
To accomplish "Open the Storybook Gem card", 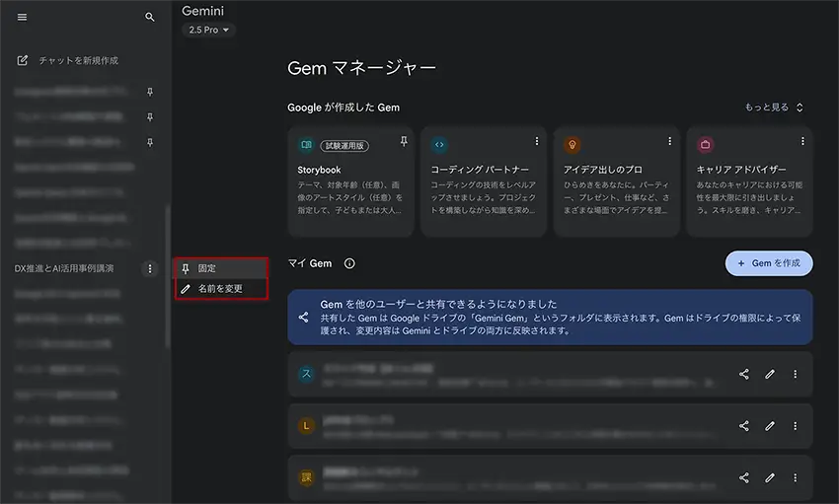I will pos(350,181).
